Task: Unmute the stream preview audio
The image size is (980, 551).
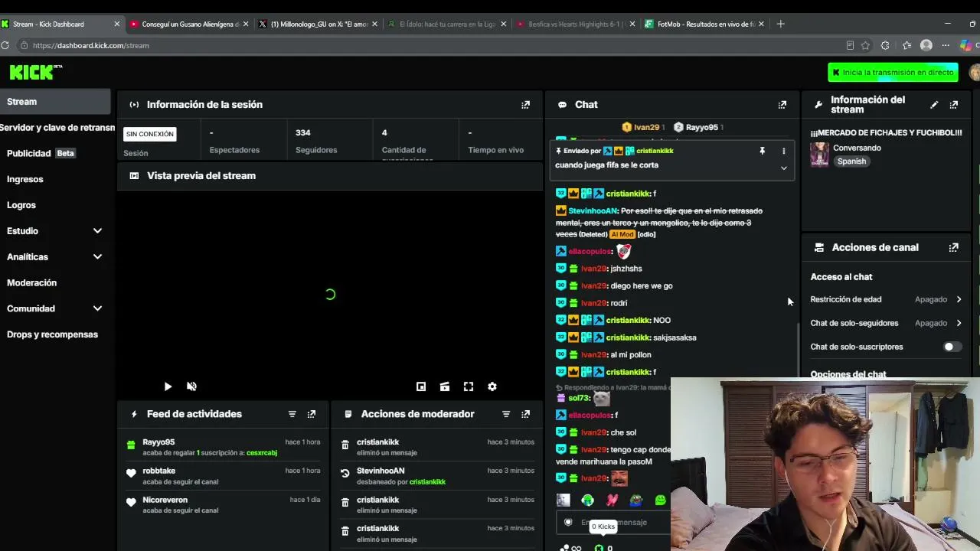Action: click(191, 386)
